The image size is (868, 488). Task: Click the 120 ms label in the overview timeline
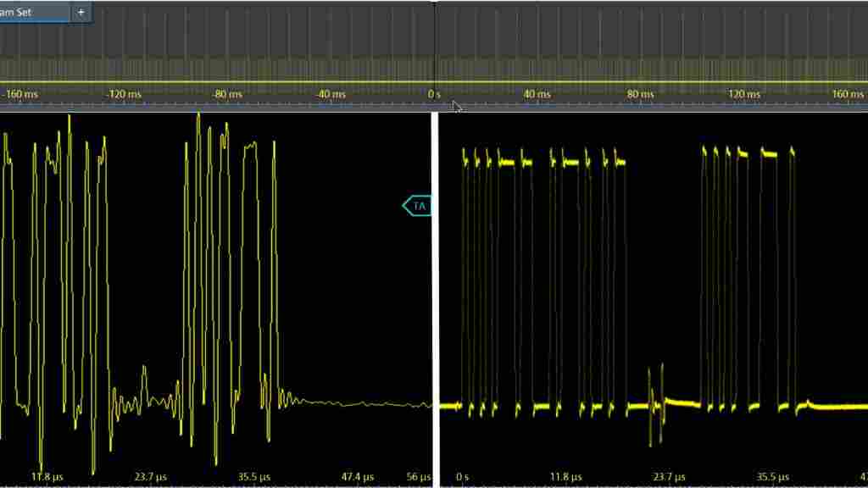click(743, 94)
